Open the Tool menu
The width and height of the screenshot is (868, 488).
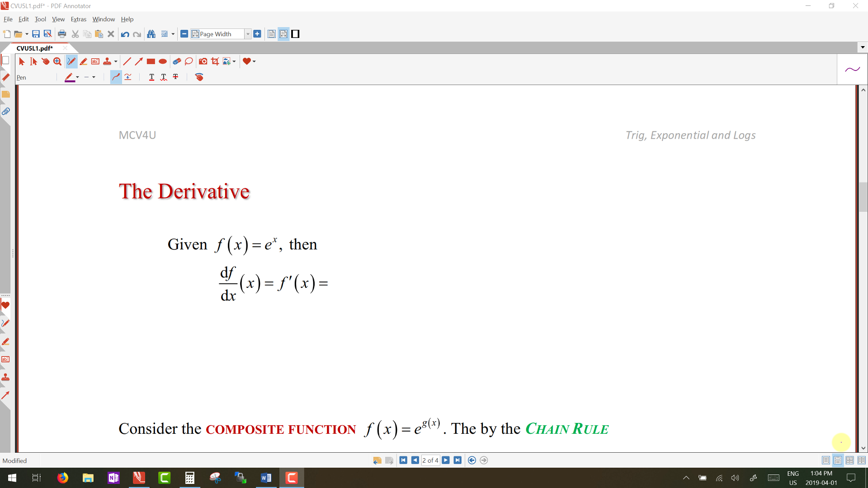pos(40,19)
